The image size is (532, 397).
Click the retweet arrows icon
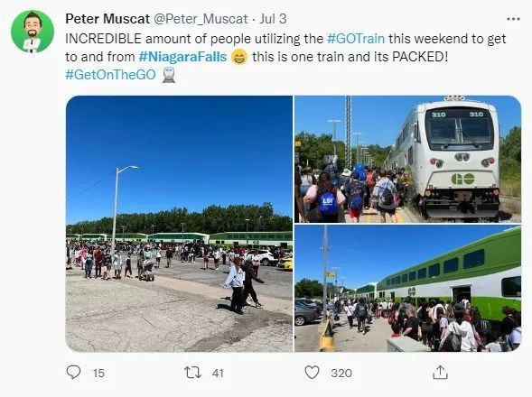(x=192, y=373)
